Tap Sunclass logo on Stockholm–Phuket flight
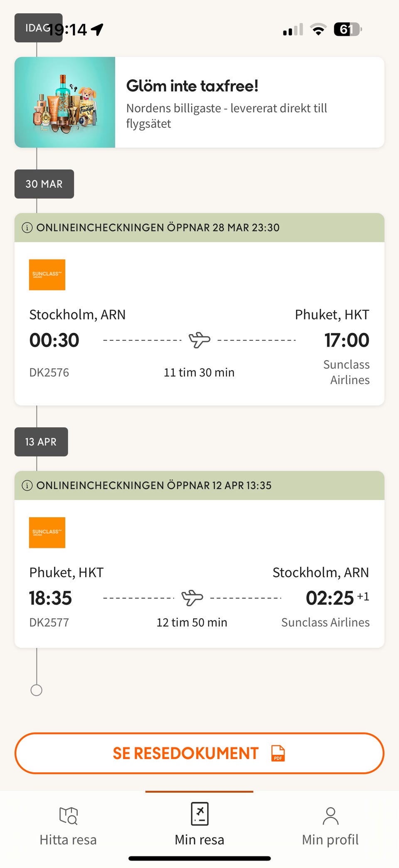Screen dimensions: 399x868 tap(47, 275)
